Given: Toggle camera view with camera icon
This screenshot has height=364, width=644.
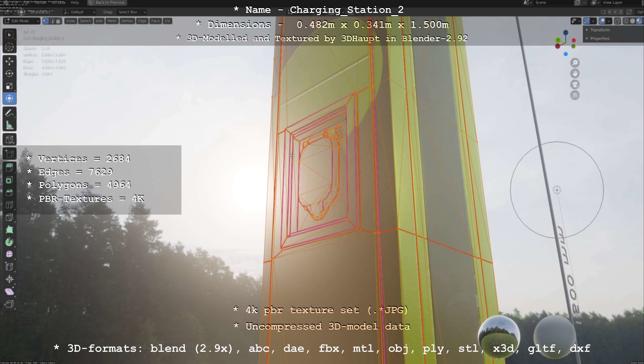Looking at the screenshot, I should (x=575, y=85).
